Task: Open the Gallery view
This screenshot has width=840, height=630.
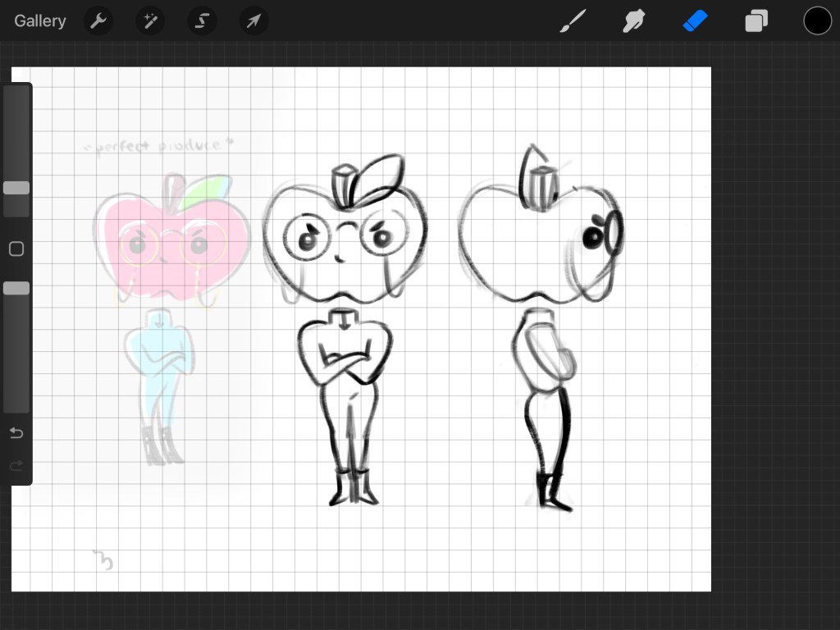Action: click(x=40, y=21)
